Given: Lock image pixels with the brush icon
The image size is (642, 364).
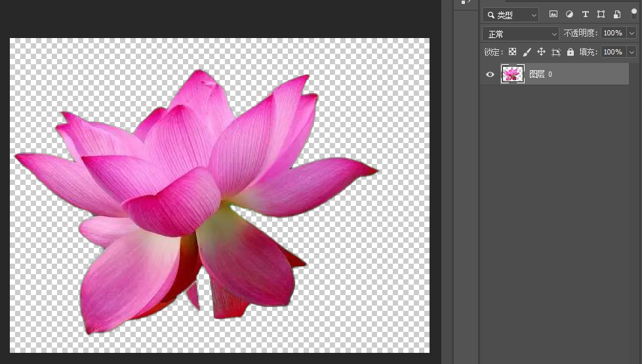Looking at the screenshot, I should (x=527, y=52).
